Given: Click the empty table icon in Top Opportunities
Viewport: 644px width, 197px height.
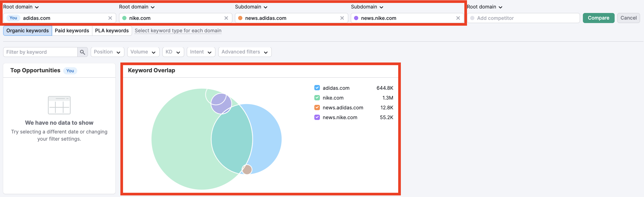Looking at the screenshot, I should (59, 105).
